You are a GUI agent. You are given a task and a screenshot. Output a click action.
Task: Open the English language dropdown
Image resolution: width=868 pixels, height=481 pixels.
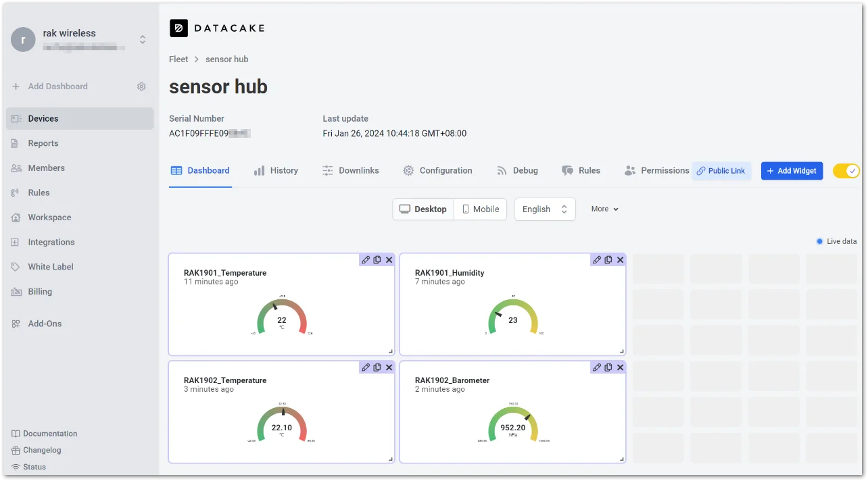545,209
